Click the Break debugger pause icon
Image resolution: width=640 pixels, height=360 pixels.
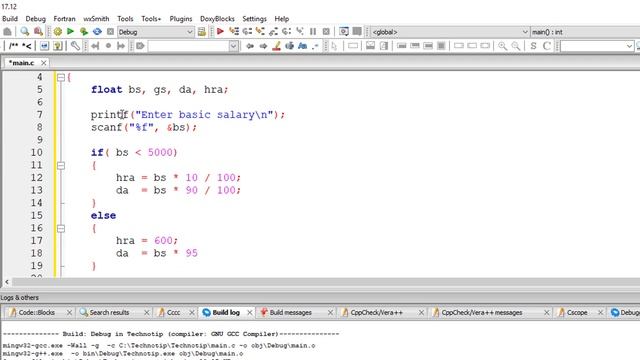pyautogui.click(x=313, y=31)
